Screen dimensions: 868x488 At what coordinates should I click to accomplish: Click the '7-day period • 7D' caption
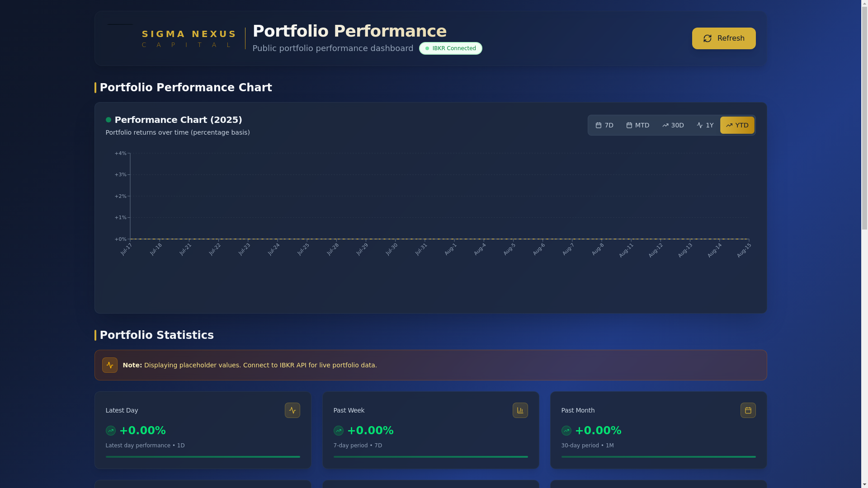pyautogui.click(x=358, y=446)
